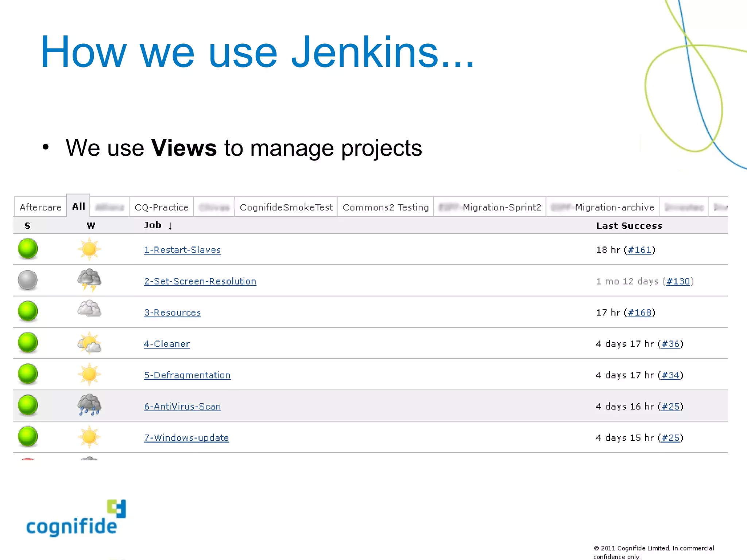Click green status ball for 5-Defragmentation
Image resolution: width=747 pixels, height=560 pixels.
[28, 374]
